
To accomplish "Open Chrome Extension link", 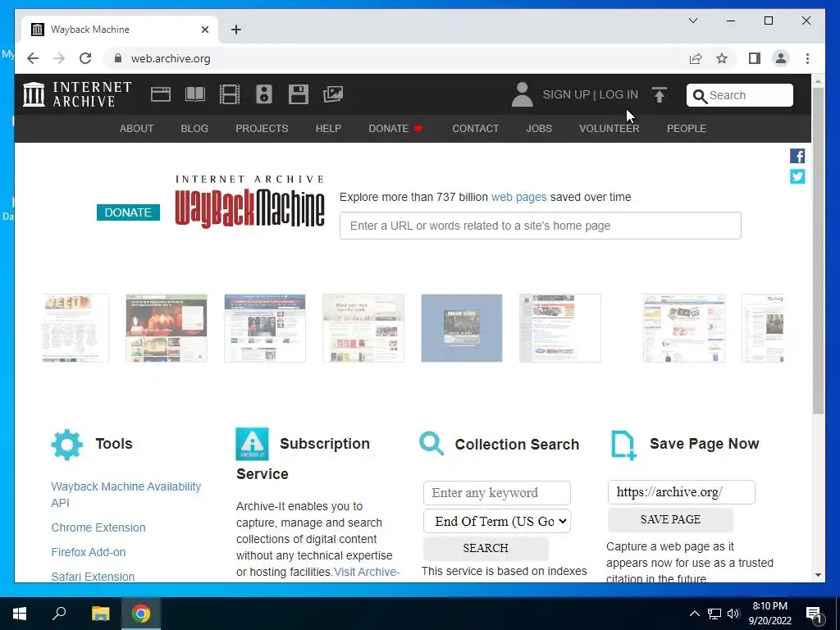I will [x=98, y=527].
